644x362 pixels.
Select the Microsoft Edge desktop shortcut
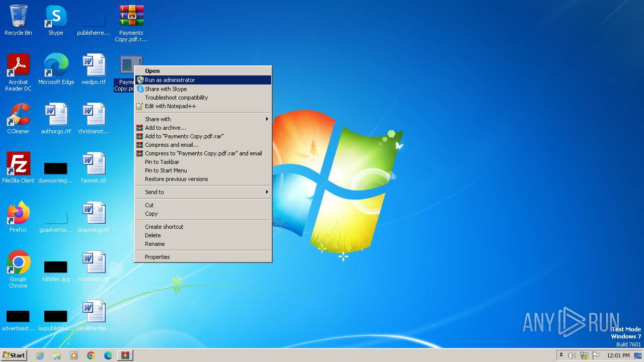[56, 69]
